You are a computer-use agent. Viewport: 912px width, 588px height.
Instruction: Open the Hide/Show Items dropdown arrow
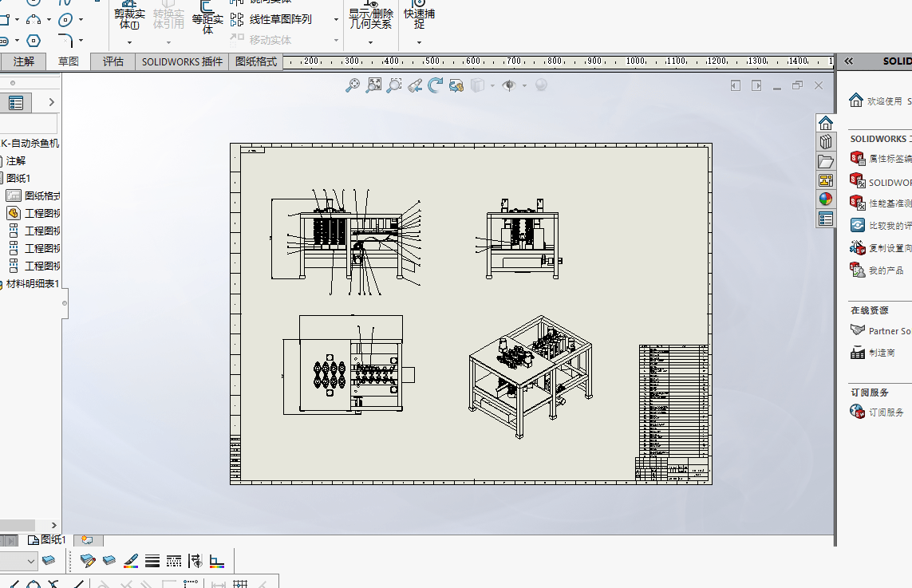pos(525,86)
